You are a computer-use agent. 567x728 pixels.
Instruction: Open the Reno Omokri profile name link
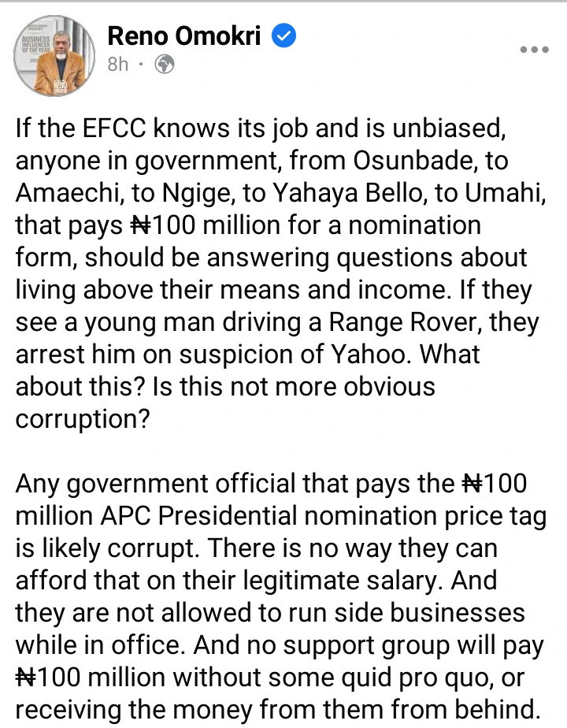pyautogui.click(x=185, y=36)
